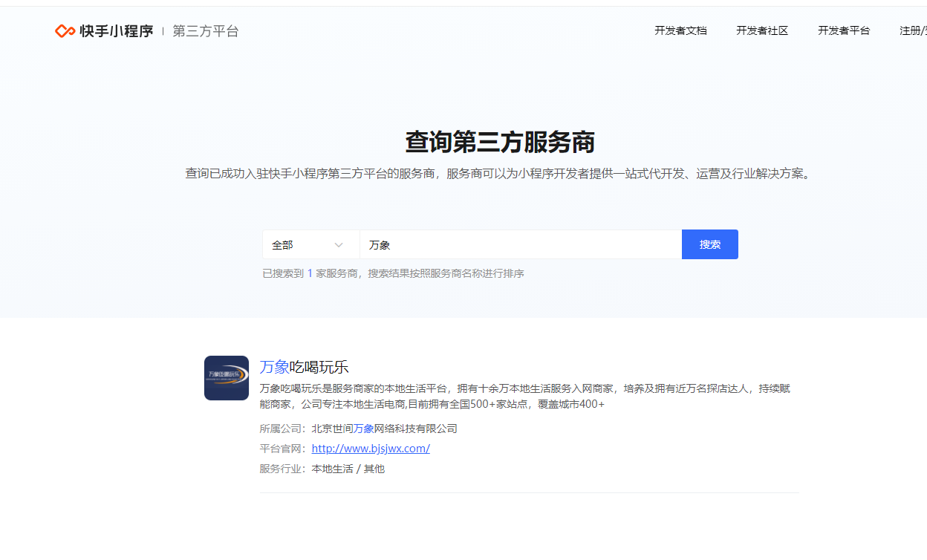Click the 服务行业 label

pos(282,469)
